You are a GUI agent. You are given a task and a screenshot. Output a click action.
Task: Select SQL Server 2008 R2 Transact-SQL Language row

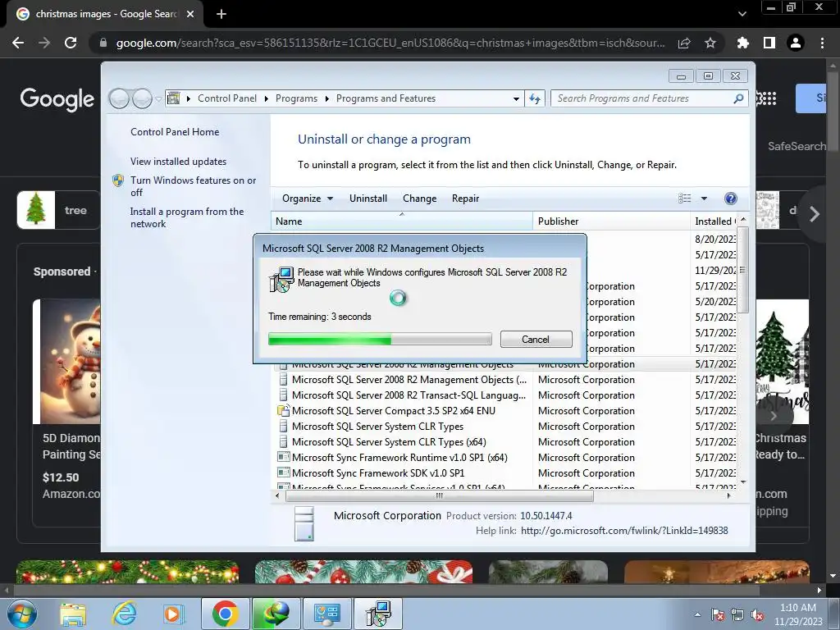409,395
